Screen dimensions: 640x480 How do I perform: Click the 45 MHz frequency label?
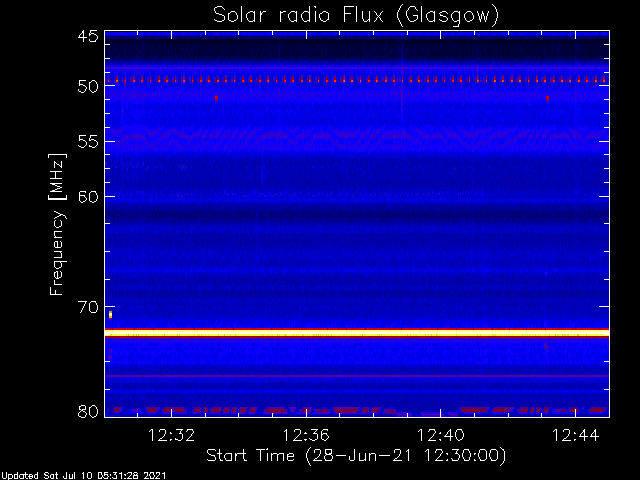coord(88,36)
